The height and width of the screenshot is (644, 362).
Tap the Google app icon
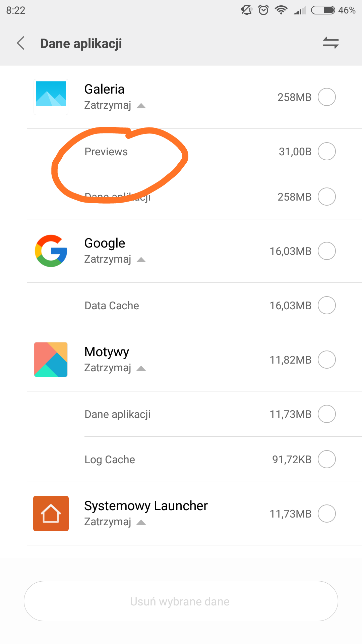click(51, 251)
